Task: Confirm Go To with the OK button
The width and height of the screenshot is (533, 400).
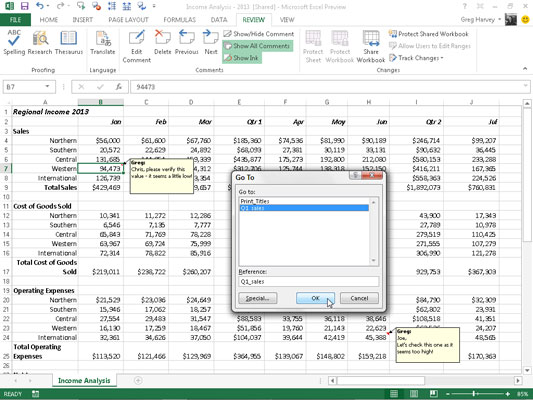Action: pyautogui.click(x=315, y=298)
